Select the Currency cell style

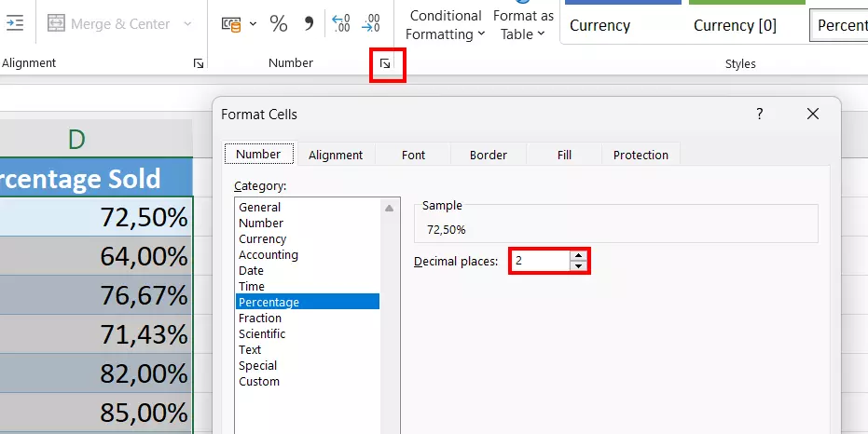click(x=623, y=25)
